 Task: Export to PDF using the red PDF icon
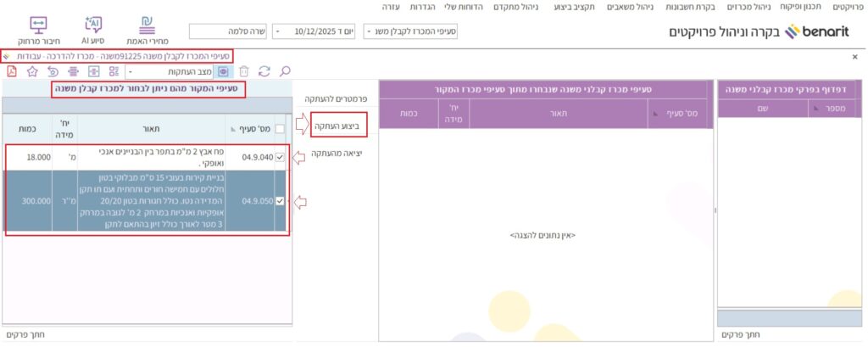point(13,71)
